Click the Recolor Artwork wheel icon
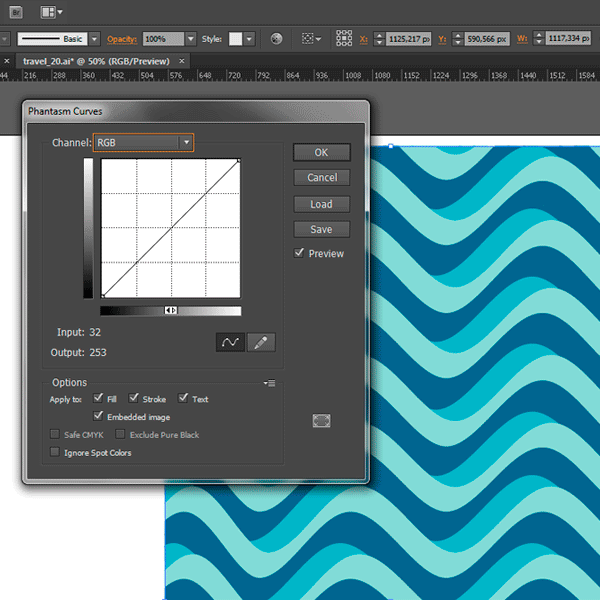This screenshot has width=600, height=600. [276, 39]
